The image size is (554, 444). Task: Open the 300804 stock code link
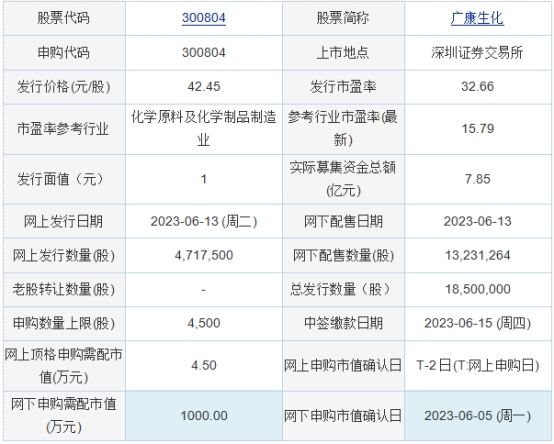tap(204, 18)
